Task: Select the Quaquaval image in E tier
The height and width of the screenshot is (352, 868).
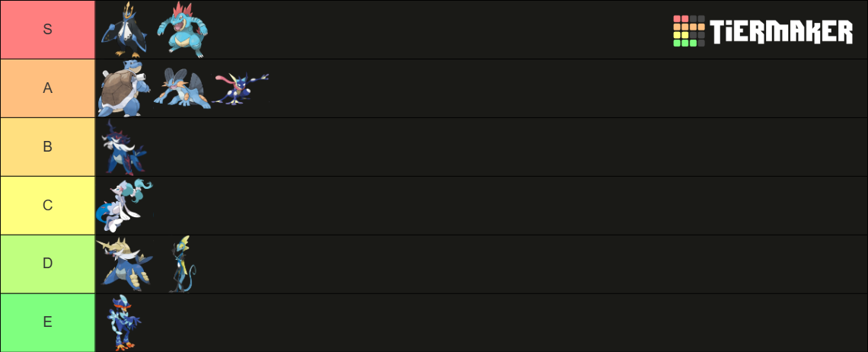Action: tap(125, 323)
